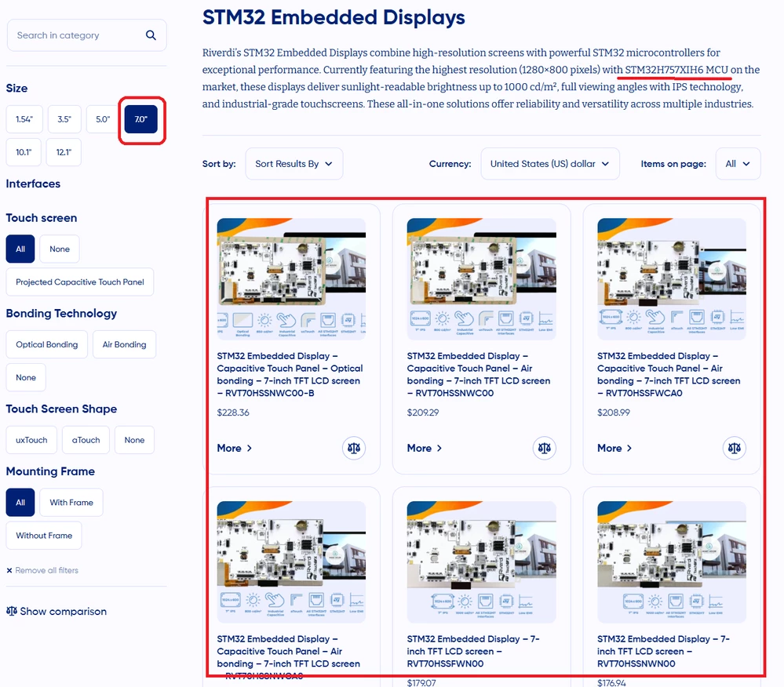Select None under Bonding Technology

tap(26, 377)
